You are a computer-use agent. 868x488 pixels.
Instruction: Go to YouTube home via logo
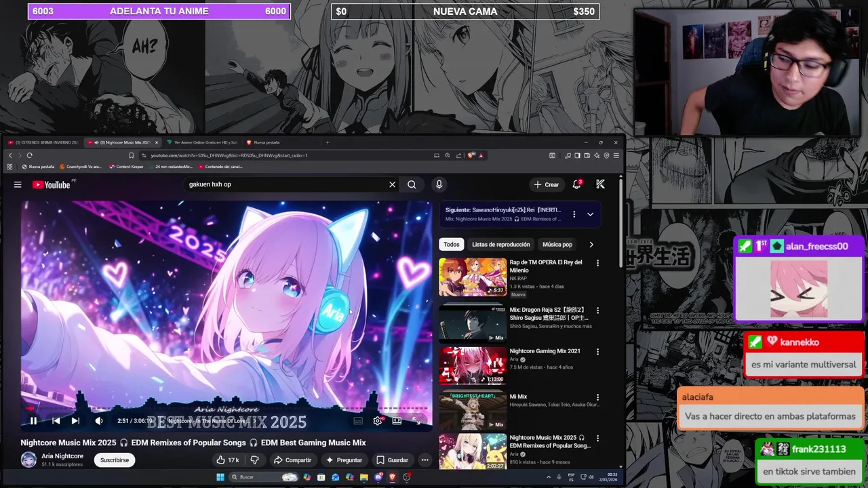[52, 184]
